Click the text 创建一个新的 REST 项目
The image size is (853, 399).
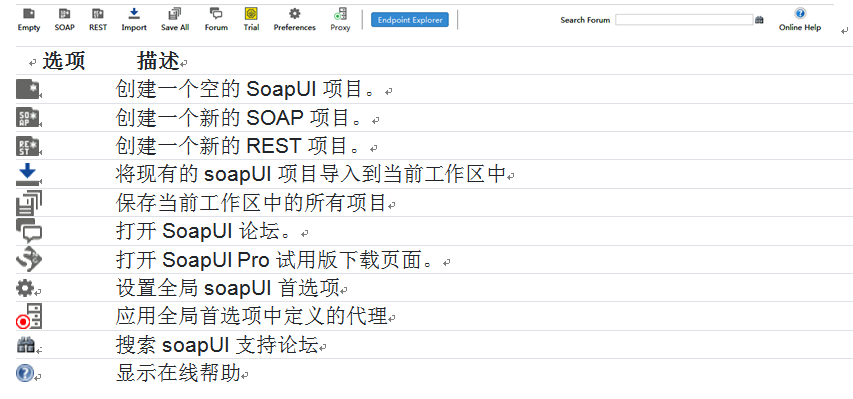(238, 146)
